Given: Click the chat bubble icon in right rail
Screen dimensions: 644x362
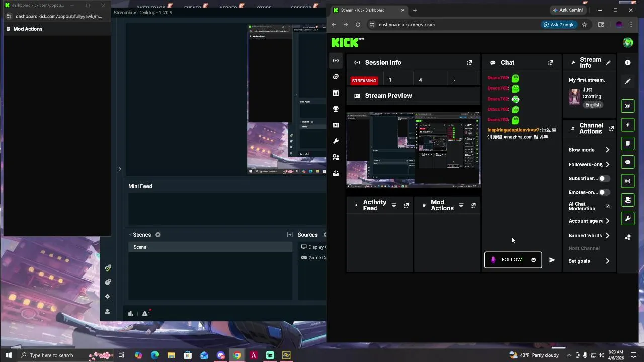Looking at the screenshot, I should tap(628, 162).
